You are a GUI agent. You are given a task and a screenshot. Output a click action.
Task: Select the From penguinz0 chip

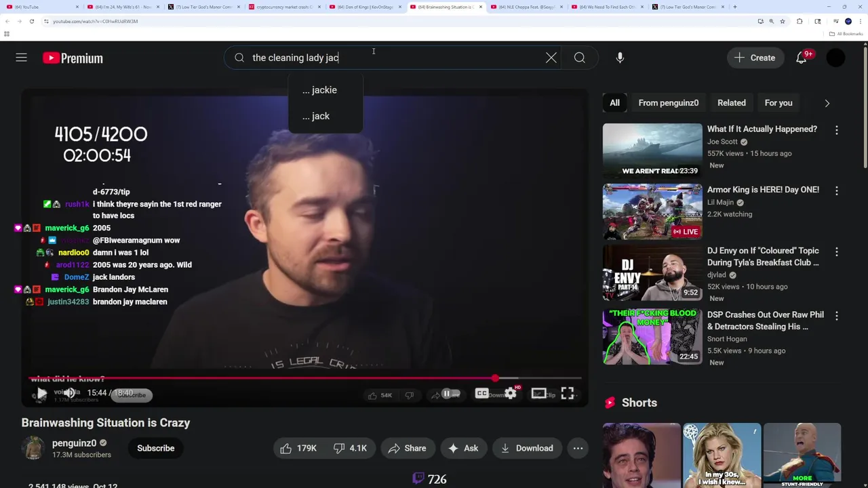[x=668, y=103]
